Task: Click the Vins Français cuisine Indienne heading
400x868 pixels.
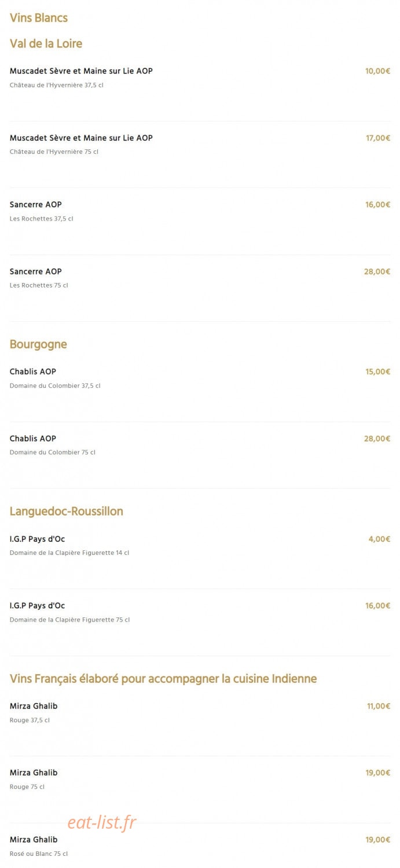Action: click(163, 678)
